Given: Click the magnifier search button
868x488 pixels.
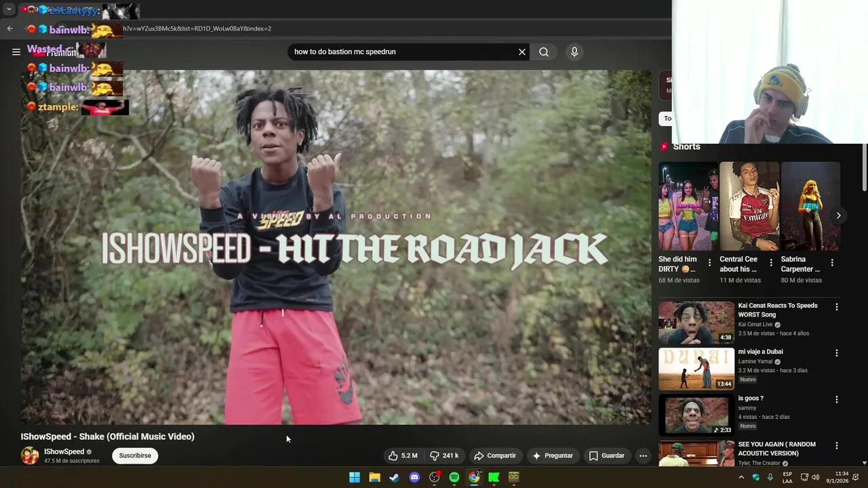Looking at the screenshot, I should (544, 52).
